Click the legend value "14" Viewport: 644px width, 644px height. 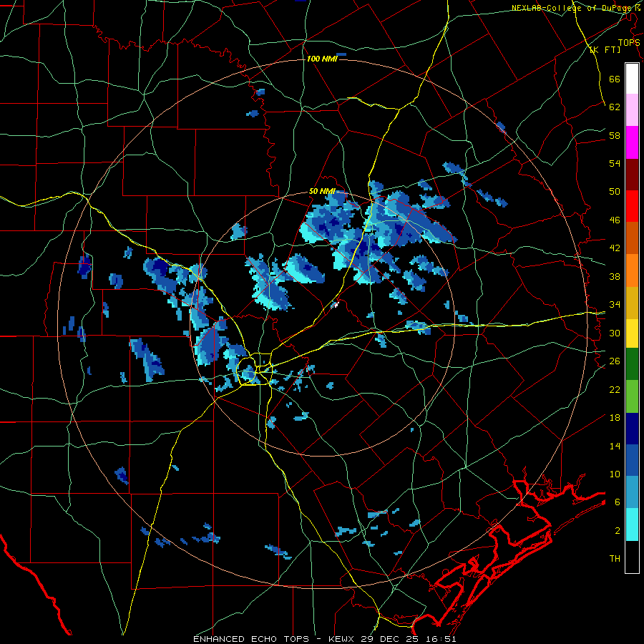pyautogui.click(x=615, y=446)
